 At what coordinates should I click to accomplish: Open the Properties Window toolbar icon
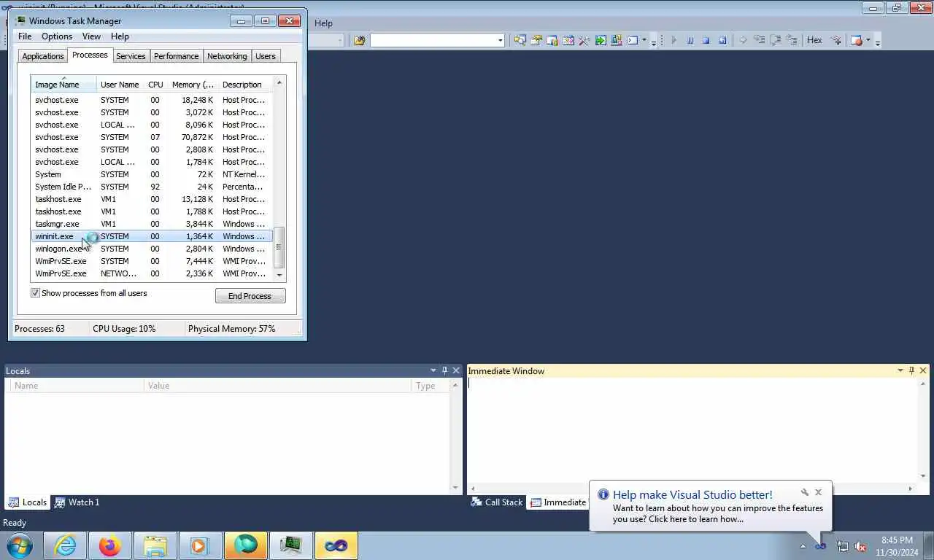[536, 40]
